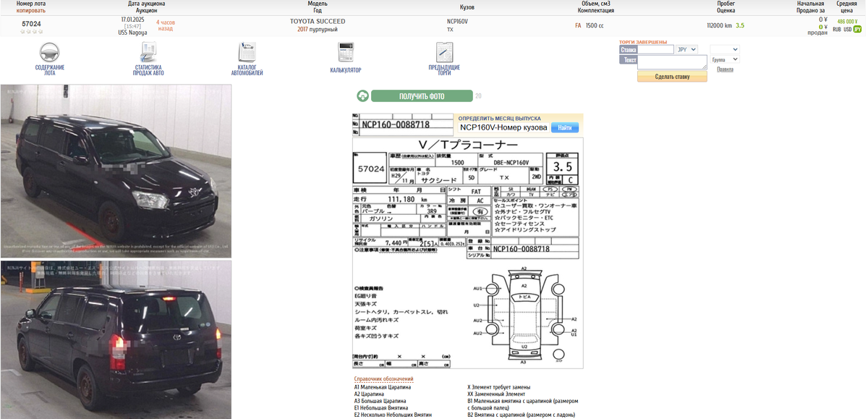The width and height of the screenshot is (868, 419).
Task: Click the Справочник обозначений heading
Action: coord(383,379)
